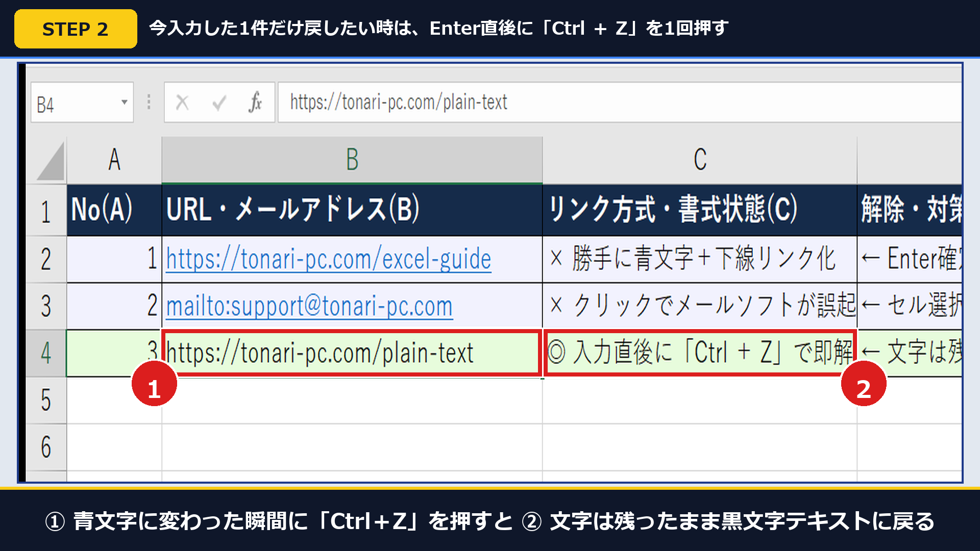Select row 5 header
980x551 pixels.
(x=46, y=400)
